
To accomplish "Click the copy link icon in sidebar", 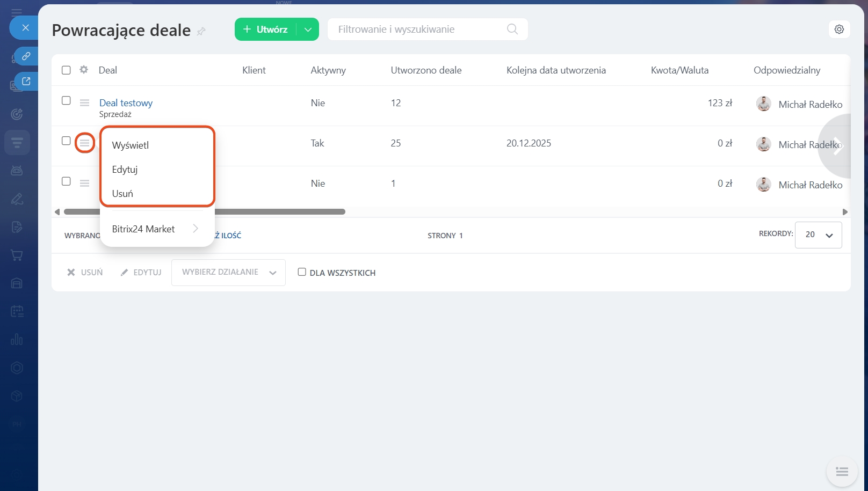I will coord(26,56).
